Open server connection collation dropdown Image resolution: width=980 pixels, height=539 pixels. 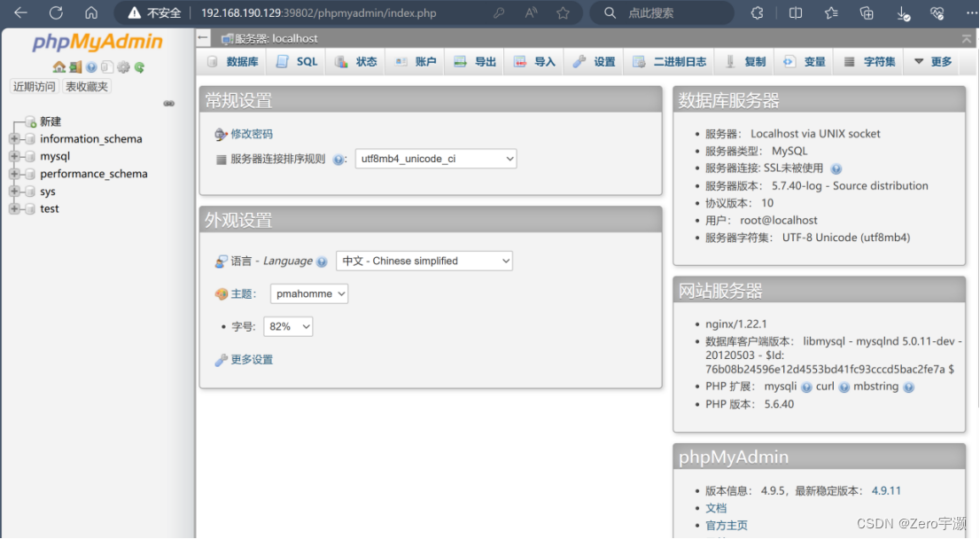(x=436, y=159)
